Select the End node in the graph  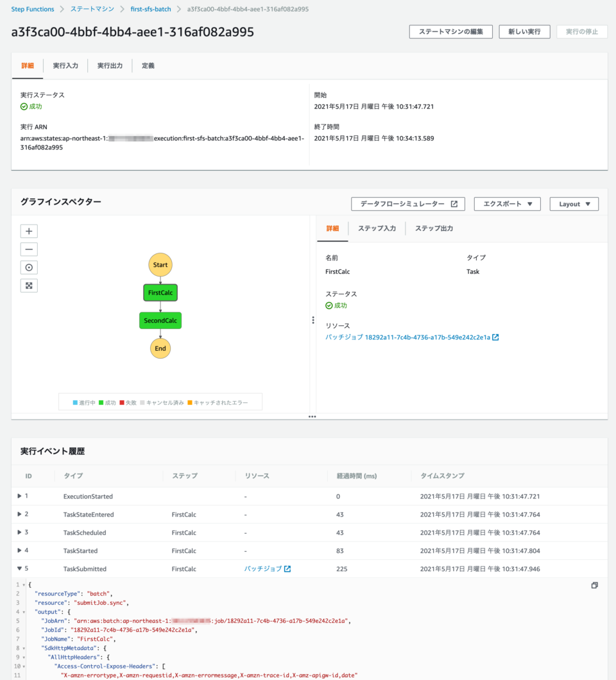click(160, 348)
